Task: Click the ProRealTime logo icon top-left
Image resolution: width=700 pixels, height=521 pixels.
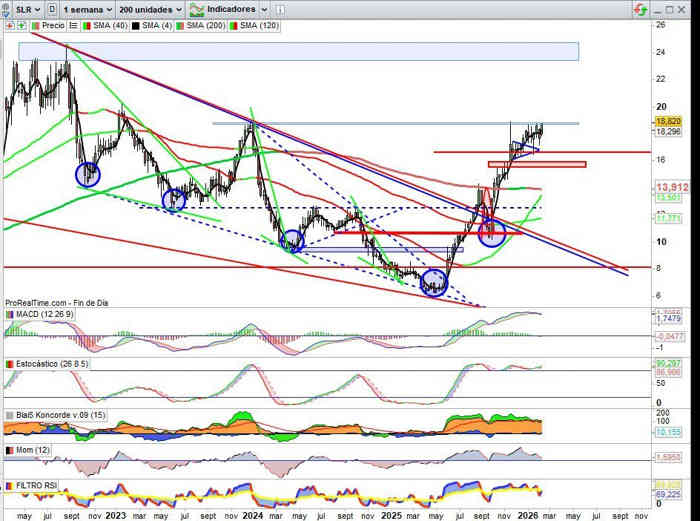Action: point(7,7)
